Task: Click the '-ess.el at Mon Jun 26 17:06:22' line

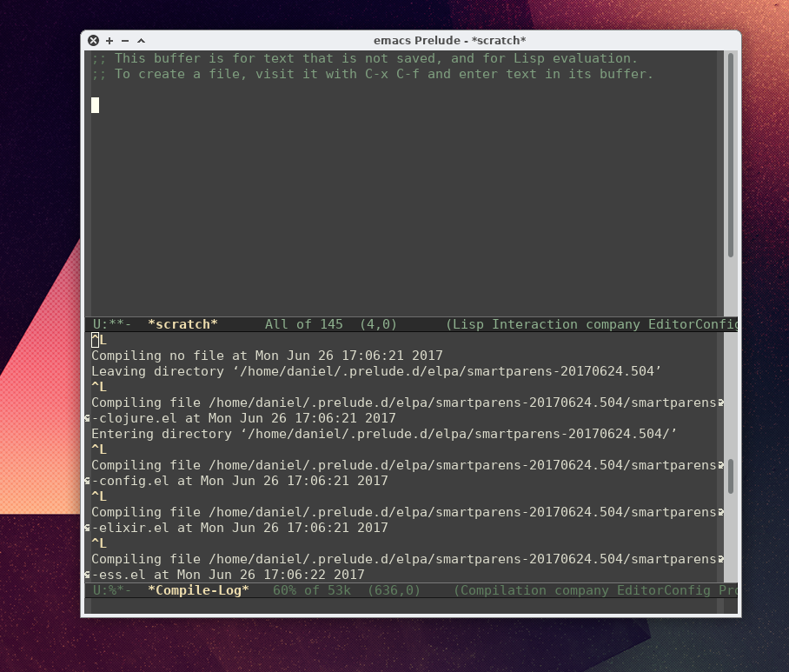Action: tap(228, 575)
